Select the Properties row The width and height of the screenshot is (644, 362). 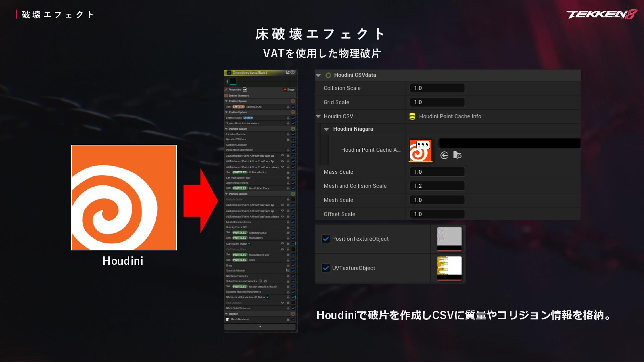pos(260,89)
